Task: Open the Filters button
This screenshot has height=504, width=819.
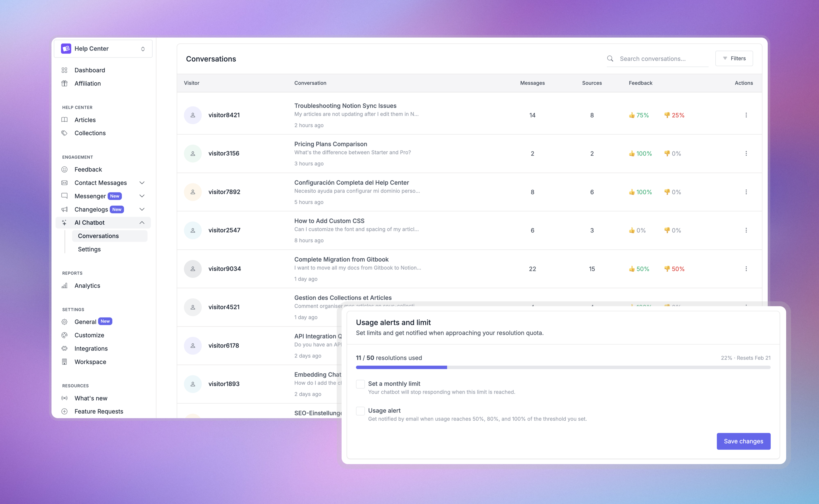Action: tap(734, 58)
